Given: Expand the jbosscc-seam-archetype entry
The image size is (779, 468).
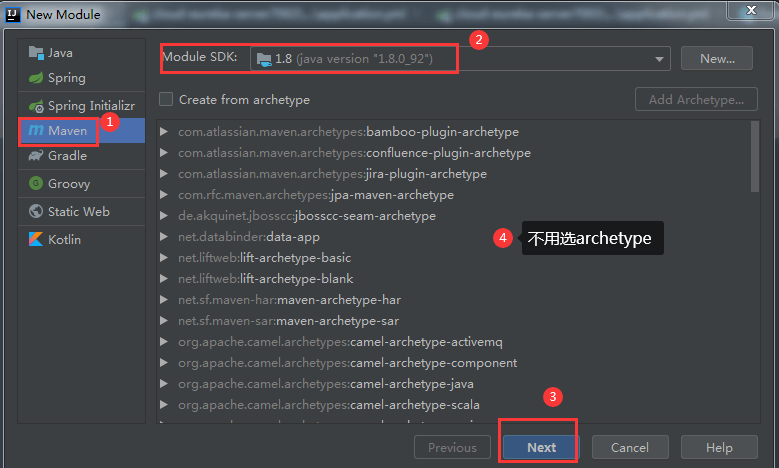Looking at the screenshot, I should click(x=163, y=216).
